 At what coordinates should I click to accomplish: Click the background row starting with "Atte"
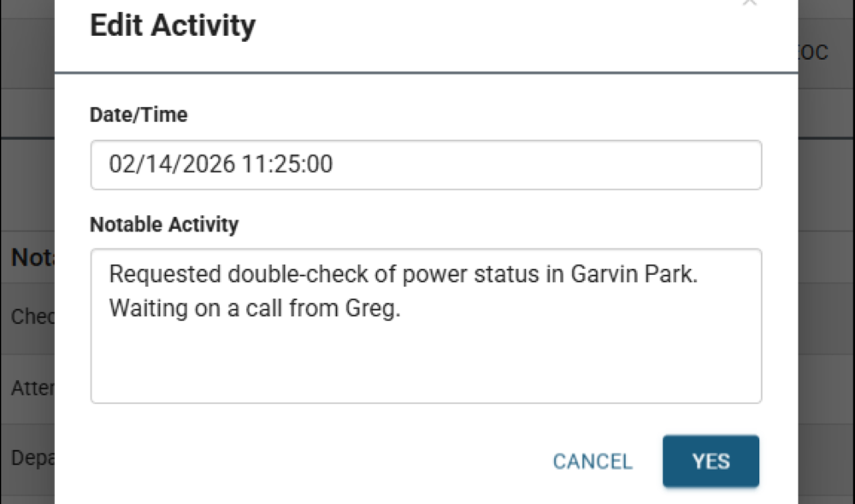click(32, 388)
